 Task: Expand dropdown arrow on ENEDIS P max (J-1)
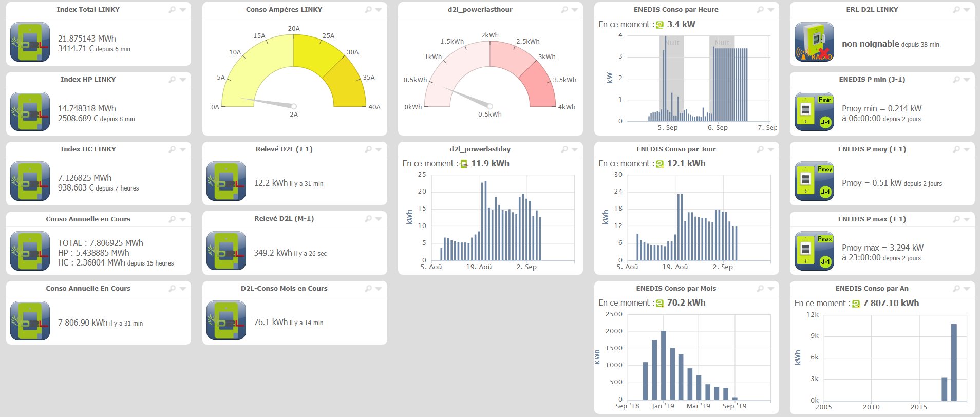coord(967,220)
